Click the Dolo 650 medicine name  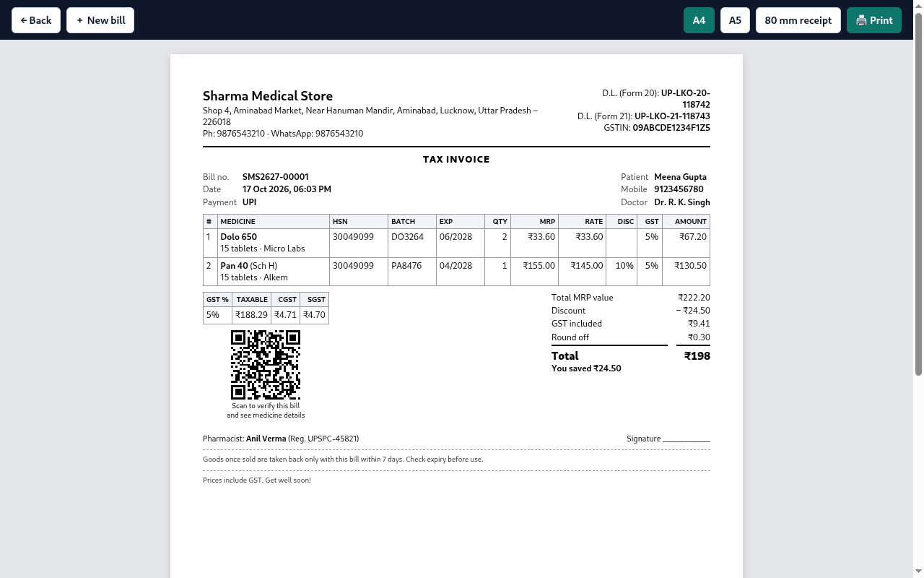click(239, 237)
